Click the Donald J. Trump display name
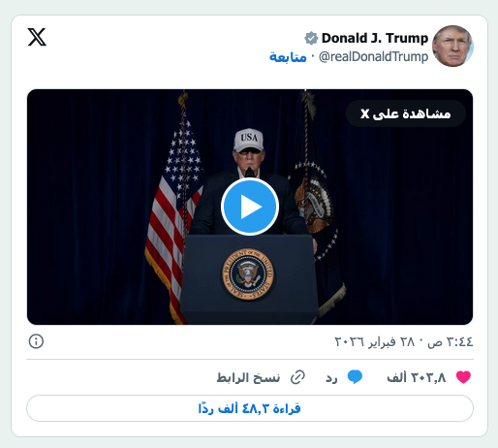The image size is (498, 448). [375, 38]
